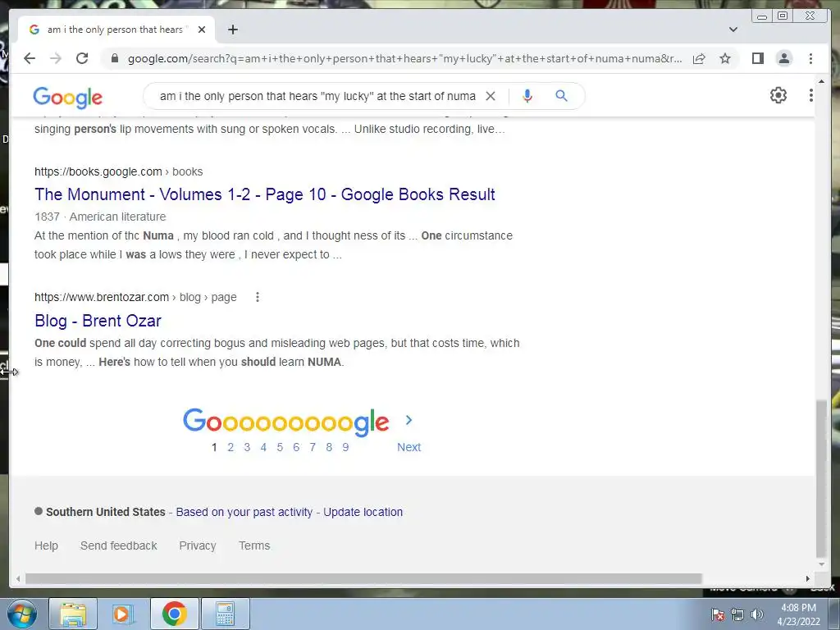Viewport: 840px width, 630px height.
Task: Open a new tab
Action: tap(232, 30)
